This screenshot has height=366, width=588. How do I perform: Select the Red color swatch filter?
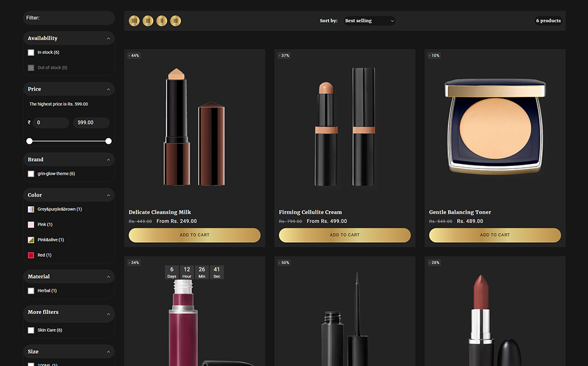(x=31, y=255)
